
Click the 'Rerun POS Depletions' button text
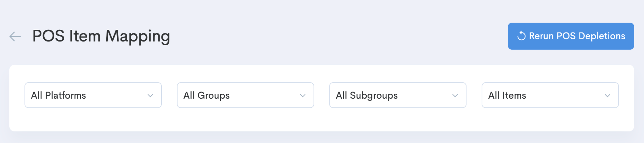[x=577, y=36]
